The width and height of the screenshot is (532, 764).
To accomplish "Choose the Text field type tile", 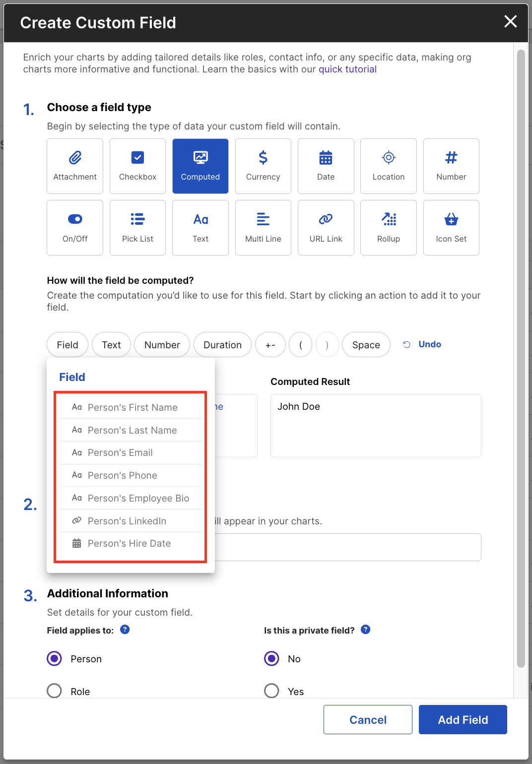I will tap(200, 228).
